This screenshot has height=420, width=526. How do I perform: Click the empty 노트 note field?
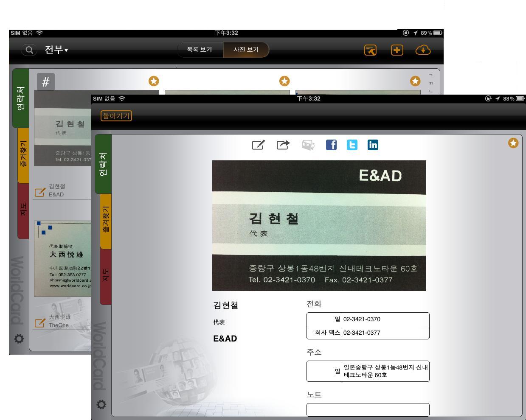368,409
